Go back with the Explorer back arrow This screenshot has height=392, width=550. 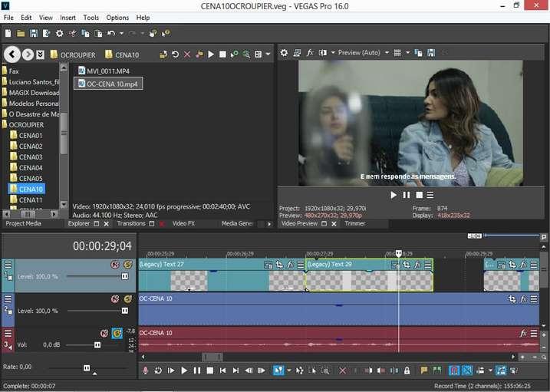coord(12,54)
